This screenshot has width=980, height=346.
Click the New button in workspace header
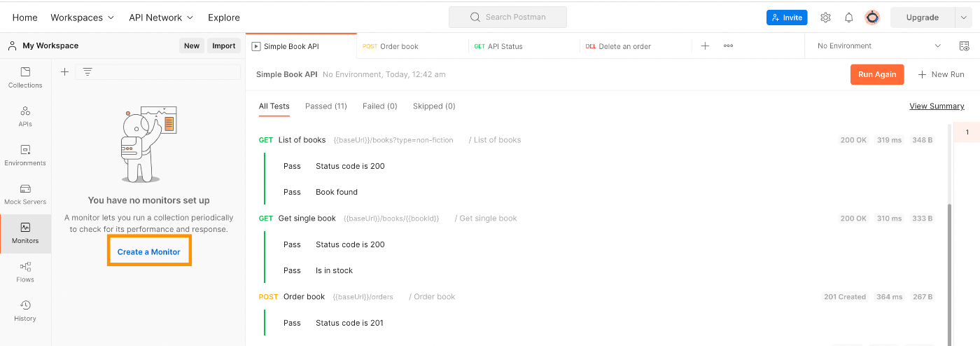click(192, 46)
